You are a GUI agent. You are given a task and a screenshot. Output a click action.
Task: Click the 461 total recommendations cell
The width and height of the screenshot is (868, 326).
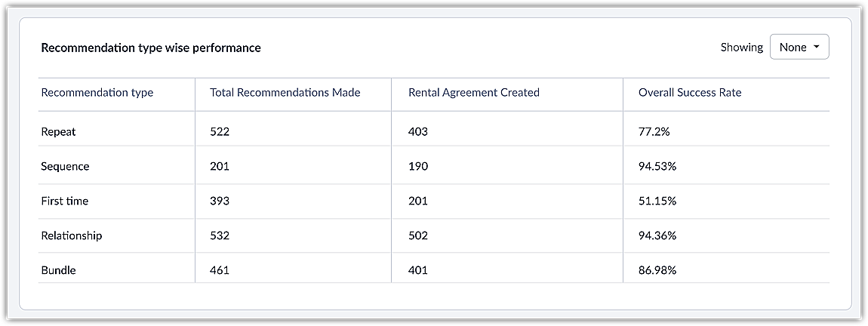[x=220, y=270]
